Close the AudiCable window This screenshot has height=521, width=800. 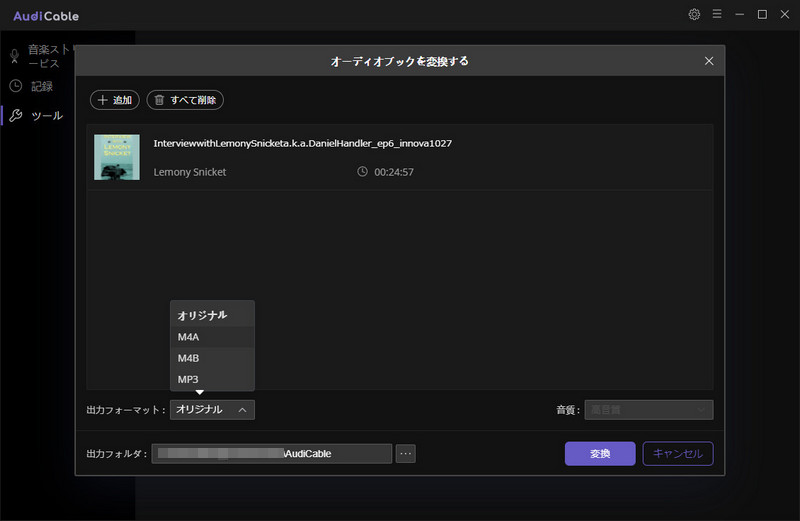click(x=785, y=14)
